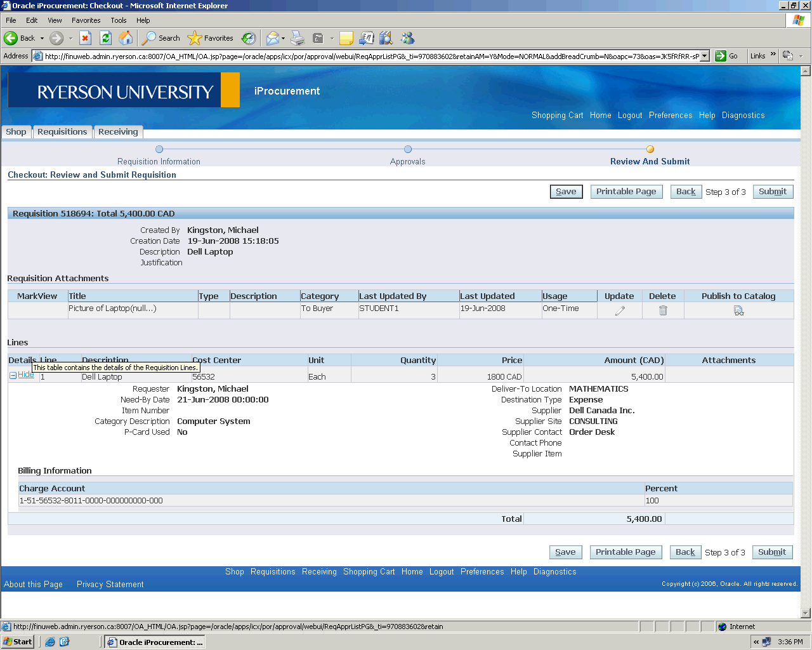Click the Stop loading icon
The width and height of the screenshot is (812, 650).
86,38
